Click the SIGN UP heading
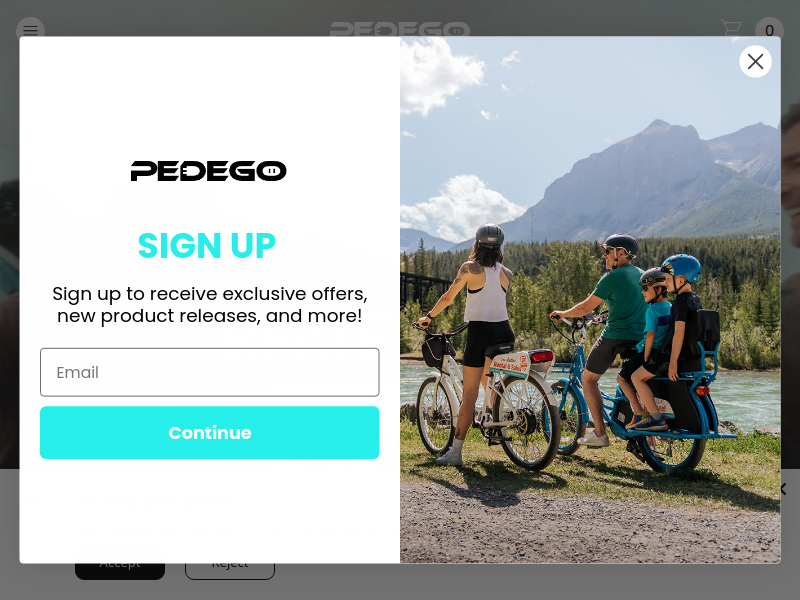 (x=207, y=246)
